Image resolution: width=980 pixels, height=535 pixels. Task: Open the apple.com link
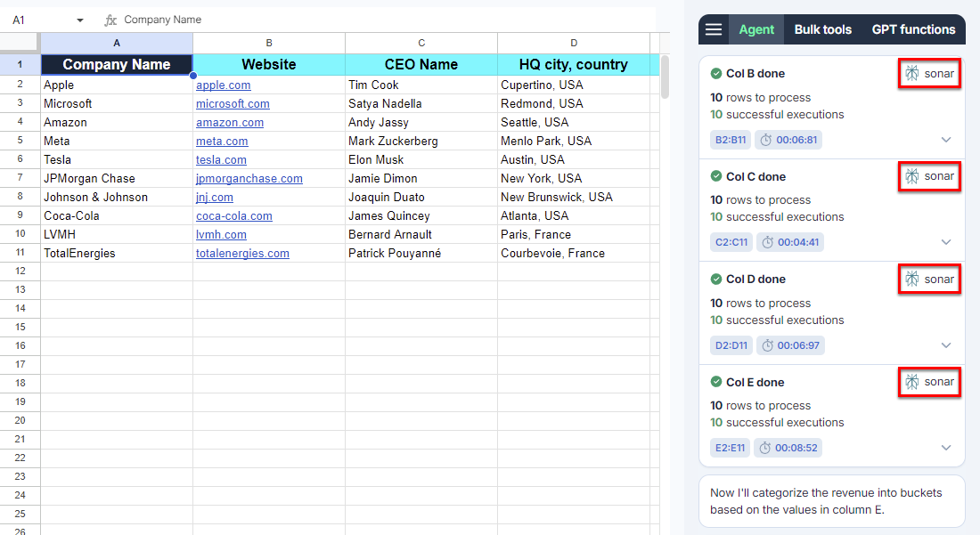(x=224, y=85)
